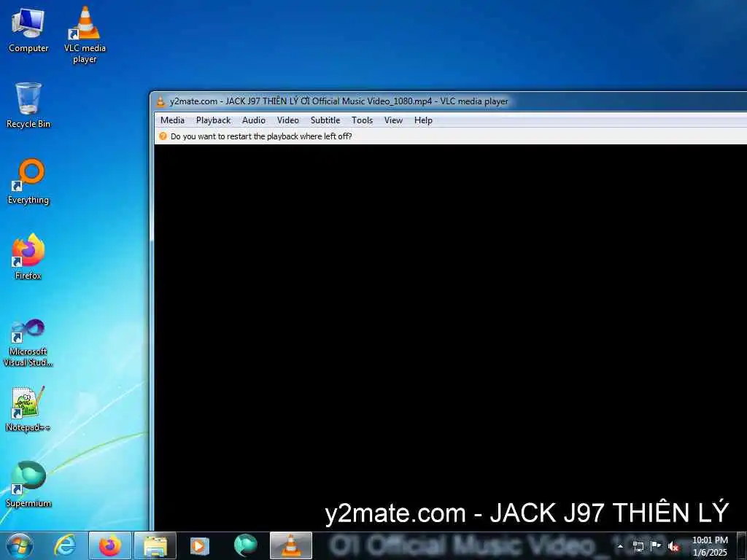Click the black VLC video area

click(x=450, y=337)
